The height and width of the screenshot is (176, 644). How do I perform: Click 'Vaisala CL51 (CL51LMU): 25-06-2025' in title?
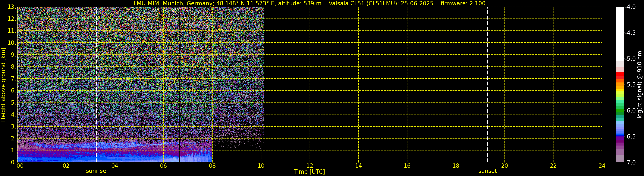click(381, 3)
